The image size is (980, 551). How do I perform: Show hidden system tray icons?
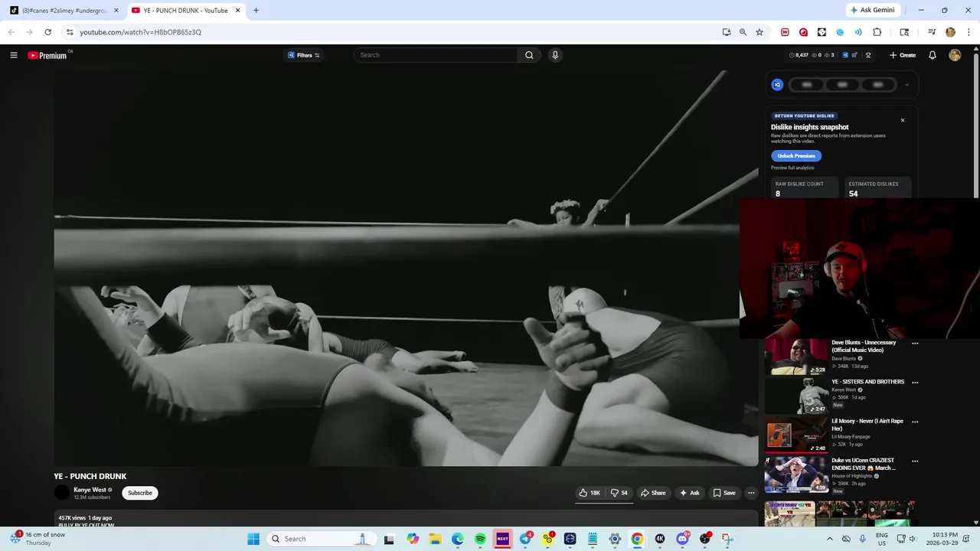click(x=829, y=539)
